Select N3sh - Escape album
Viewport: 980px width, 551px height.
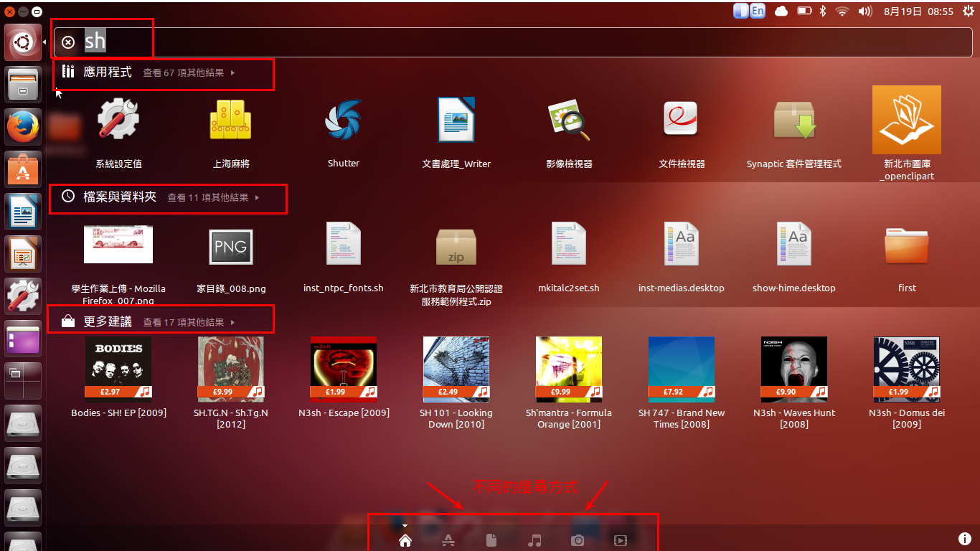344,377
